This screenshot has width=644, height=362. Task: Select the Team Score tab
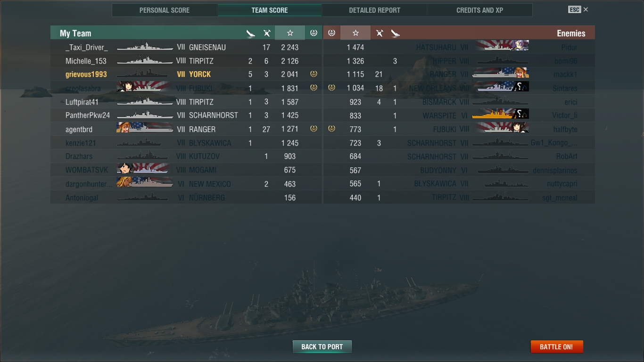tap(270, 10)
